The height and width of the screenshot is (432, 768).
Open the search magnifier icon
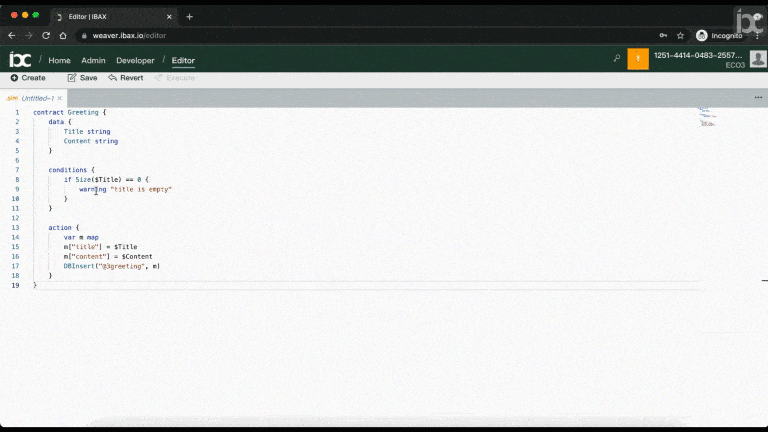pos(617,59)
